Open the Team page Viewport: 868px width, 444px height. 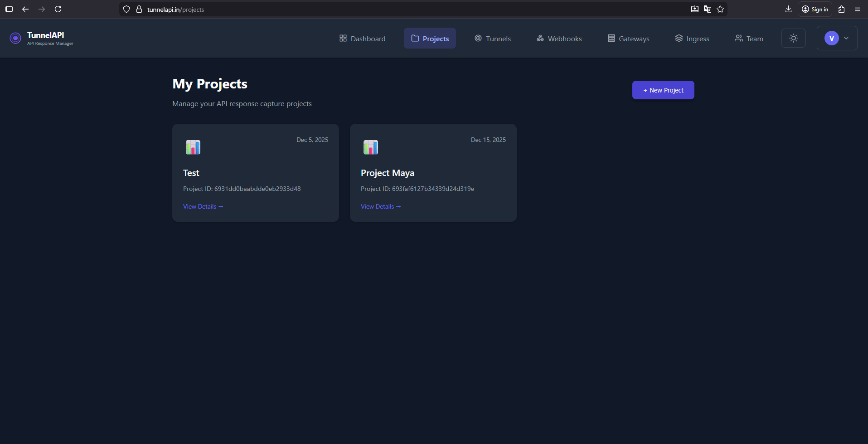[x=749, y=39]
